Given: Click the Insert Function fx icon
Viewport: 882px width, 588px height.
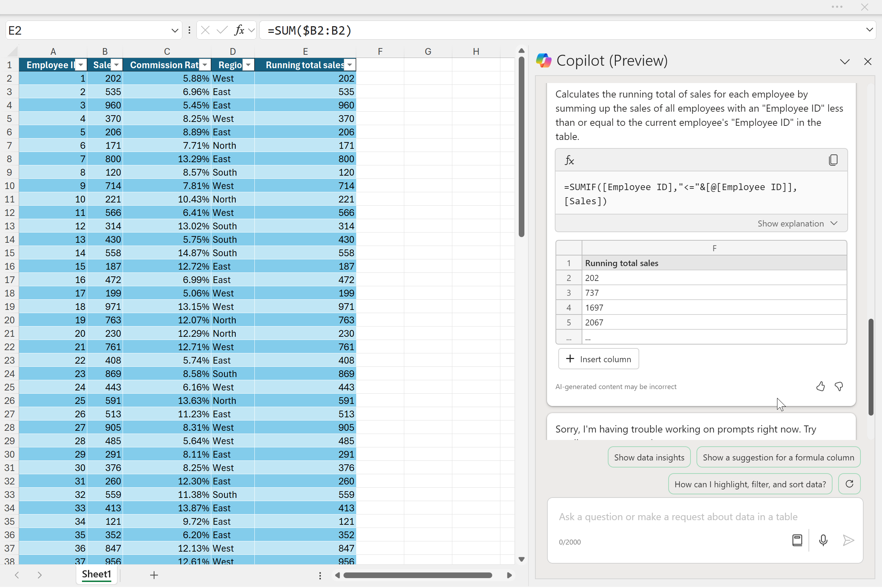Looking at the screenshot, I should [239, 30].
